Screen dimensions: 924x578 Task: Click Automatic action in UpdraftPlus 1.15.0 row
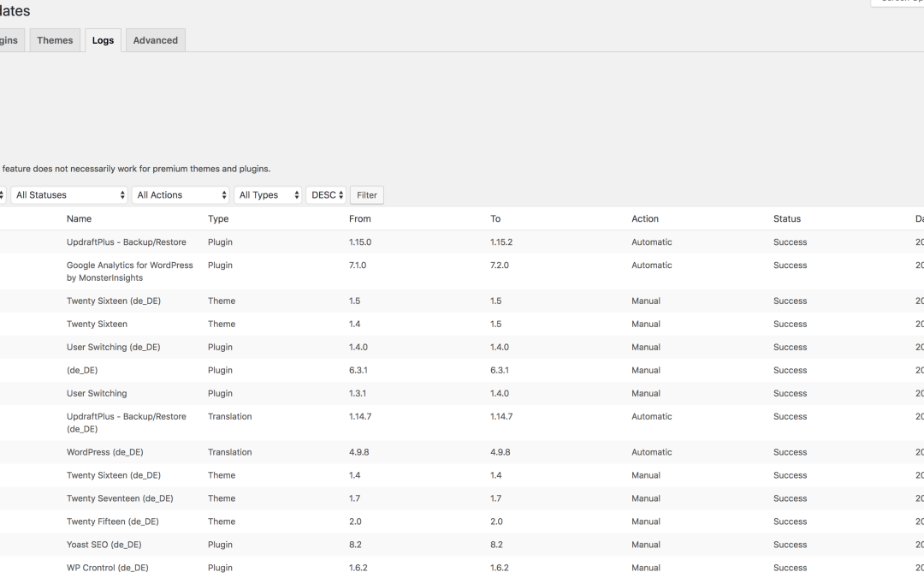(x=652, y=242)
